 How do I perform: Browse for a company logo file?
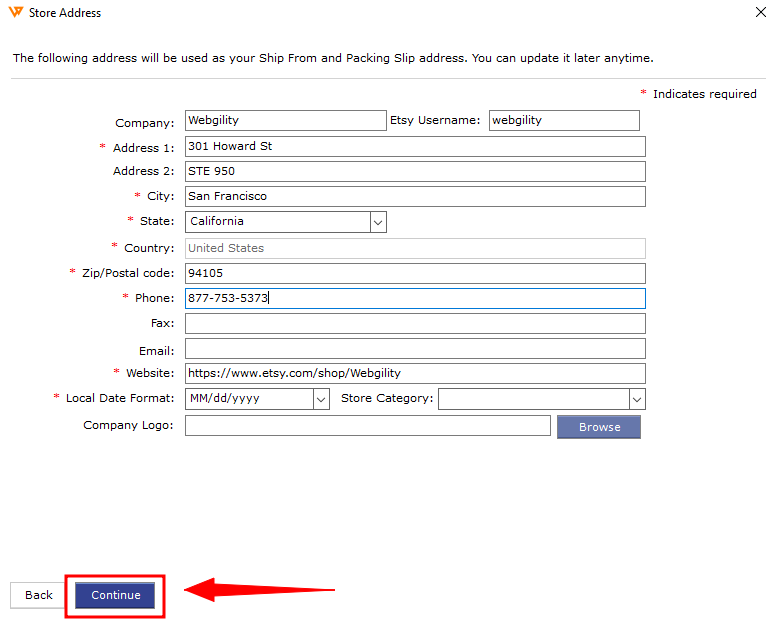click(599, 427)
